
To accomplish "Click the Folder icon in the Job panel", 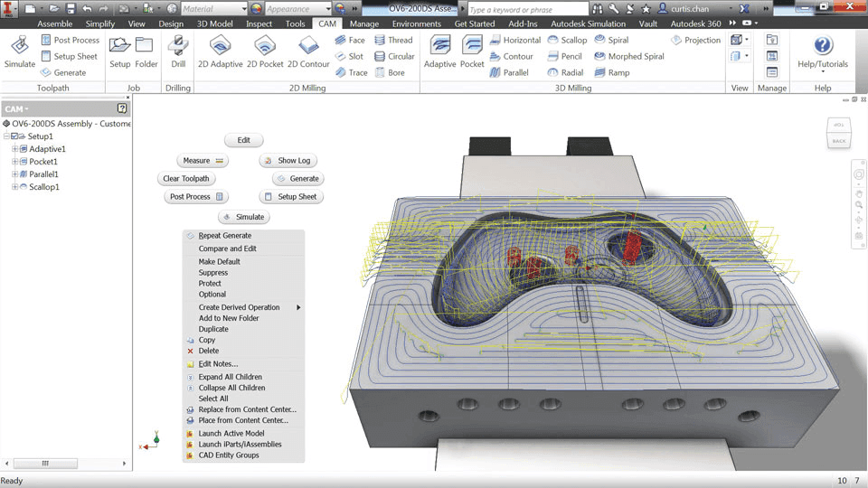I will coord(146,52).
